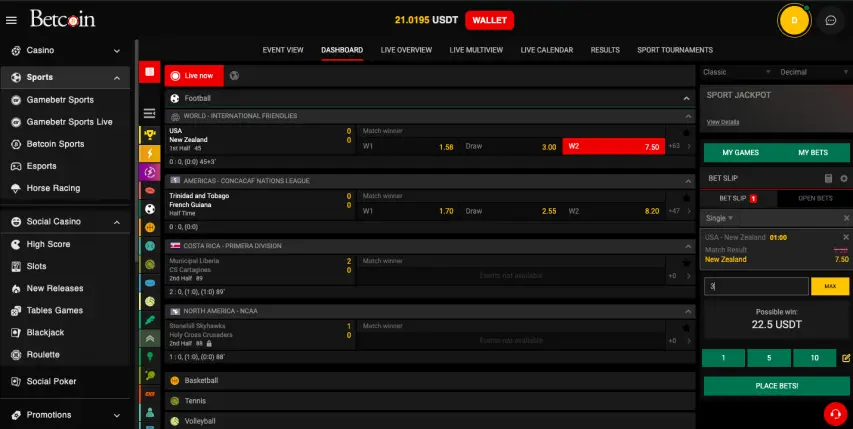Select the basketball icon in sports column

coord(150,227)
